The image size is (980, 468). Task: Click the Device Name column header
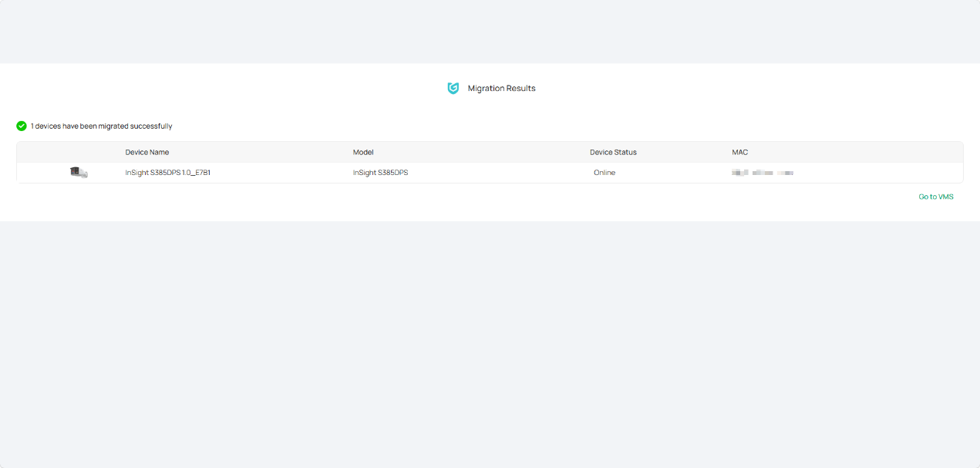(x=147, y=152)
